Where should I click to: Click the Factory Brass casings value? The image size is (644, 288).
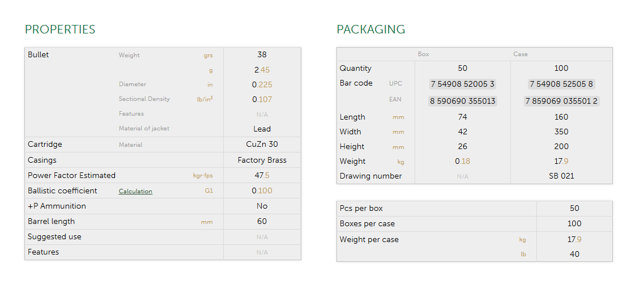[262, 160]
